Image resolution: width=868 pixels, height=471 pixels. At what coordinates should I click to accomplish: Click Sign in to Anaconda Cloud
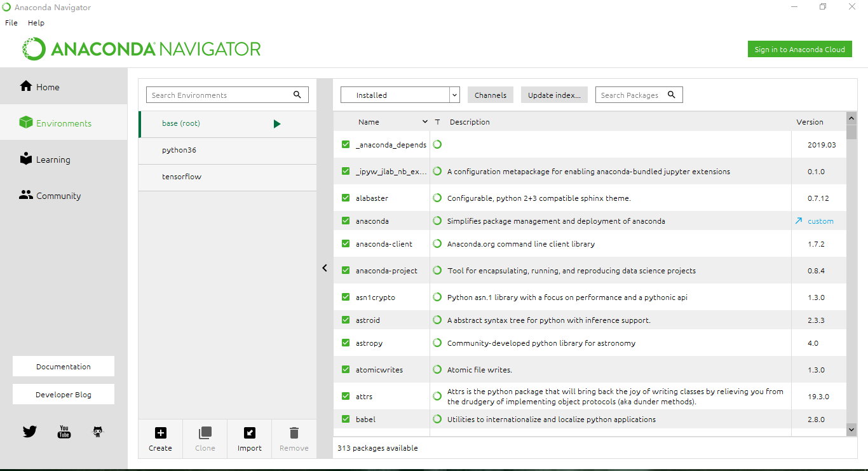800,50
